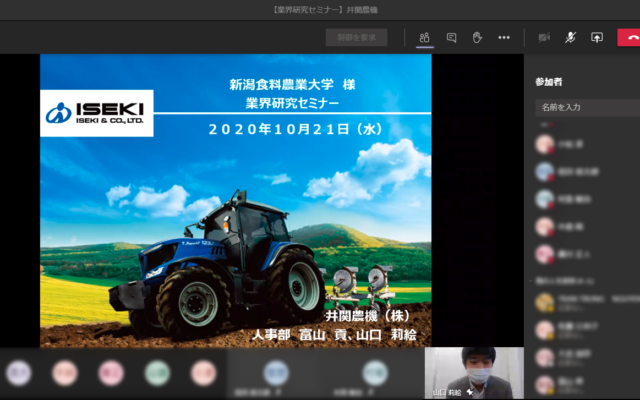Click the icon beside 山口 莉絵 name label
This screenshot has width=640, height=400.
pyautogui.click(x=470, y=392)
